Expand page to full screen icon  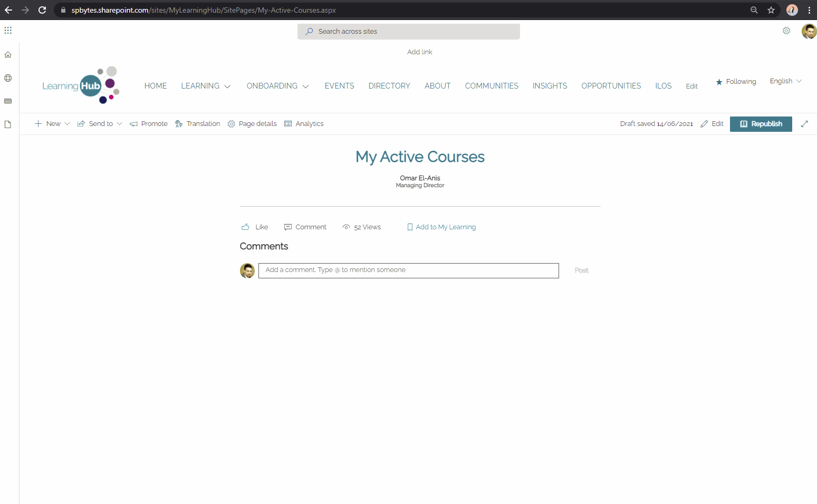(804, 124)
